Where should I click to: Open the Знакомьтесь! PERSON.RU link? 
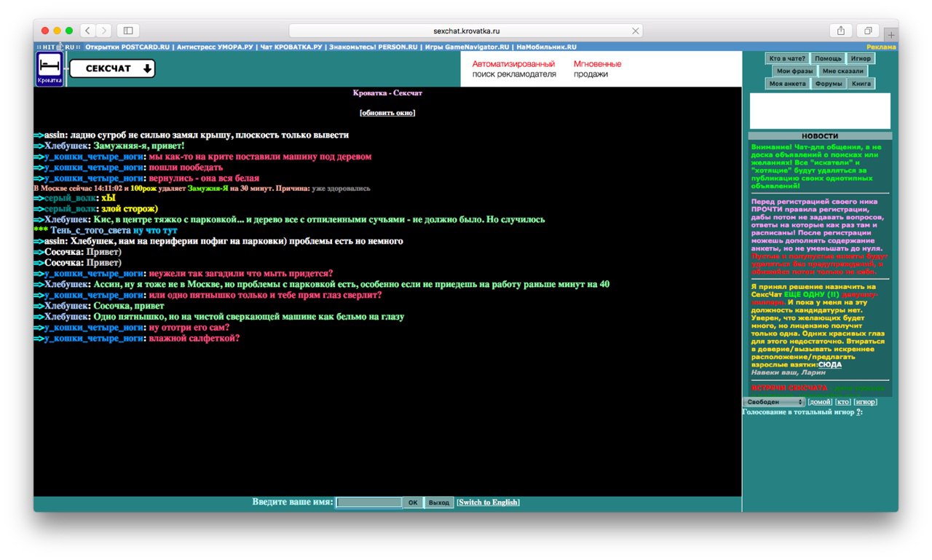374,47
